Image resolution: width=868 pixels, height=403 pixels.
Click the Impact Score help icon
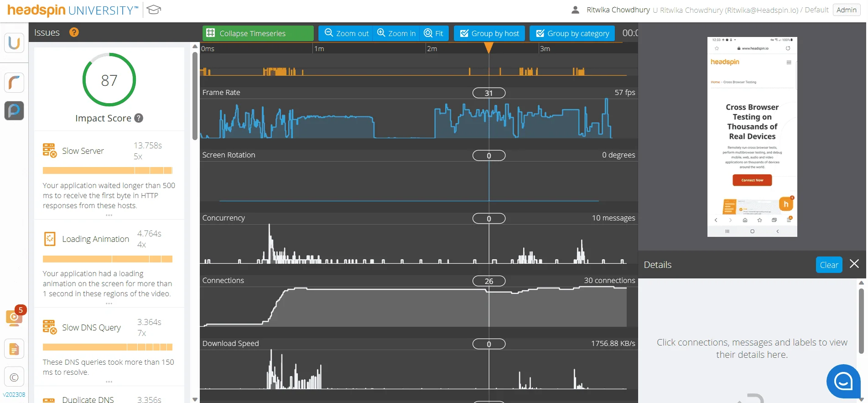click(x=139, y=118)
